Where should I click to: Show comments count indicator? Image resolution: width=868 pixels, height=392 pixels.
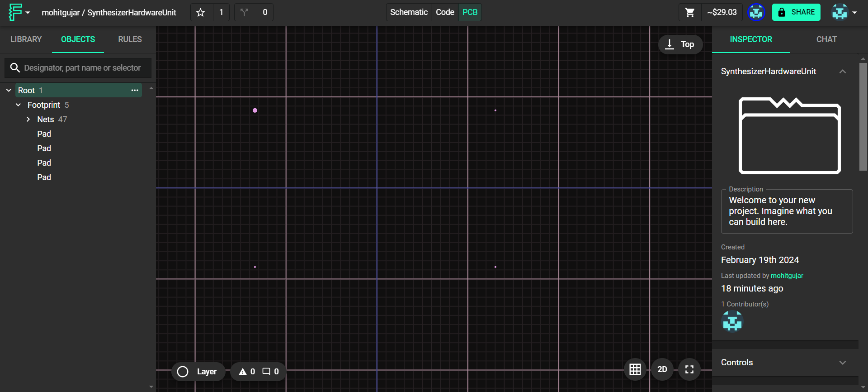tap(271, 372)
